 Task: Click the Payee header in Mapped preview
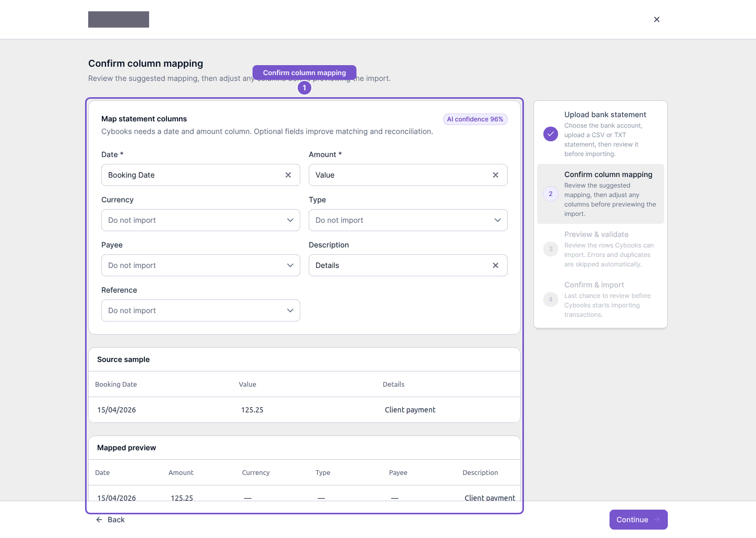[x=398, y=473]
